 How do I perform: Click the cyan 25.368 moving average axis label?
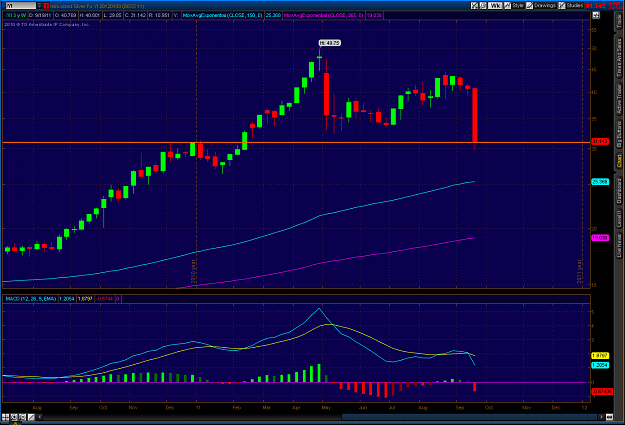tap(600, 182)
